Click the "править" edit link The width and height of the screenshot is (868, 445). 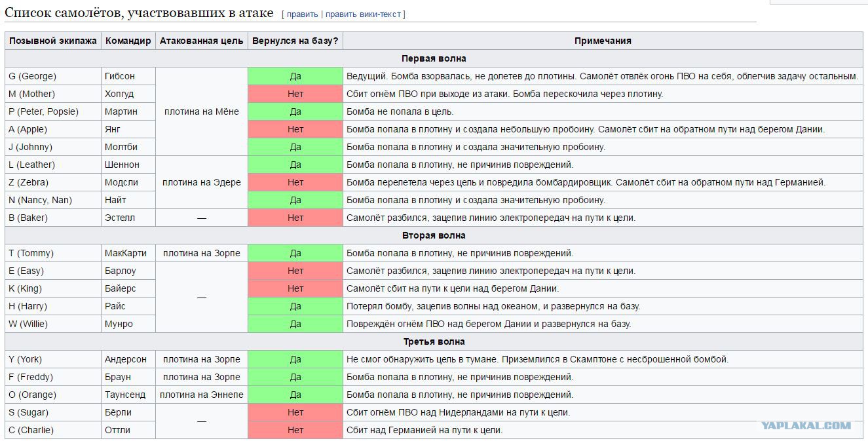tap(302, 14)
